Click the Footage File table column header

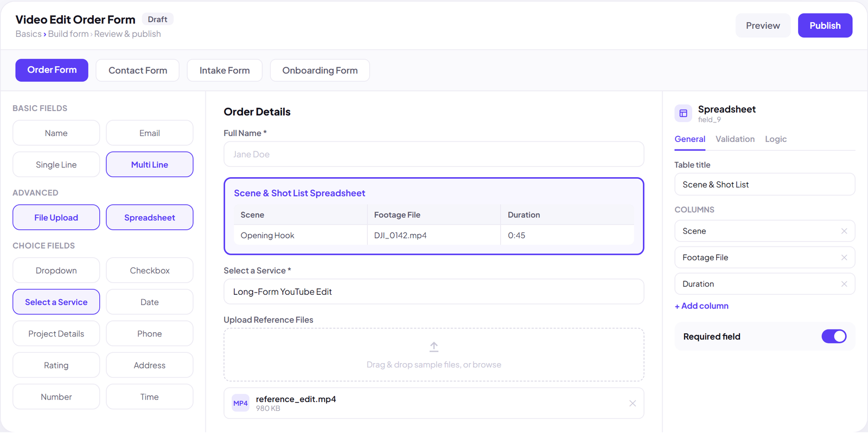click(434, 215)
